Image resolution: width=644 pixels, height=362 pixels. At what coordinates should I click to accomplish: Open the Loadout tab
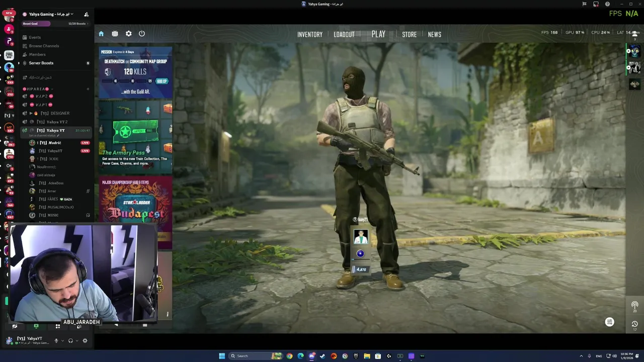tap(344, 34)
